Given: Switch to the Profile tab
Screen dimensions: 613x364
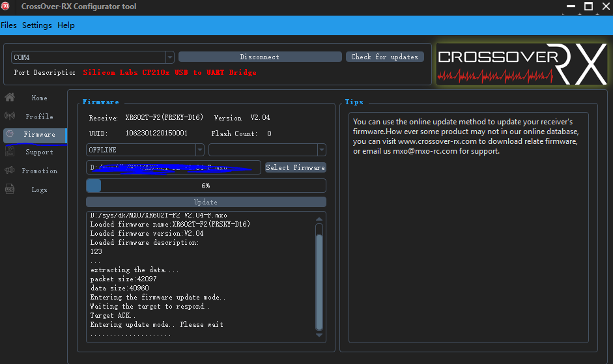Looking at the screenshot, I should click(x=39, y=117).
